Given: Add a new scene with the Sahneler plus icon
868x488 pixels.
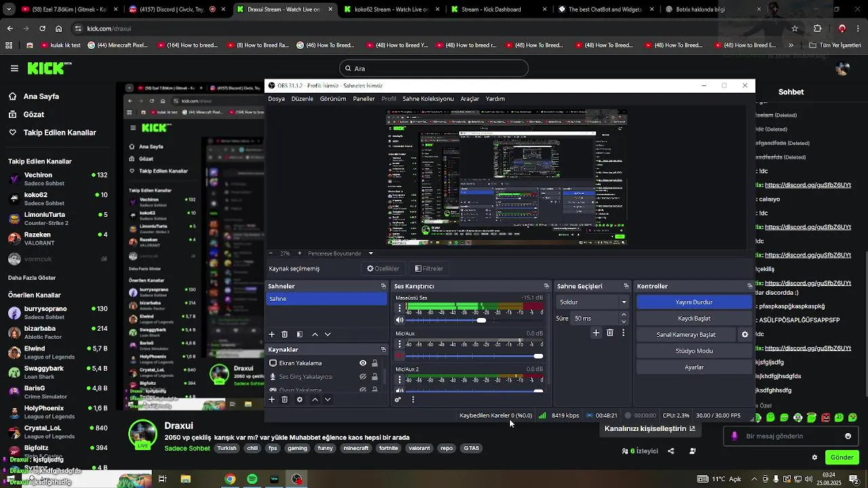Looking at the screenshot, I should (x=272, y=334).
